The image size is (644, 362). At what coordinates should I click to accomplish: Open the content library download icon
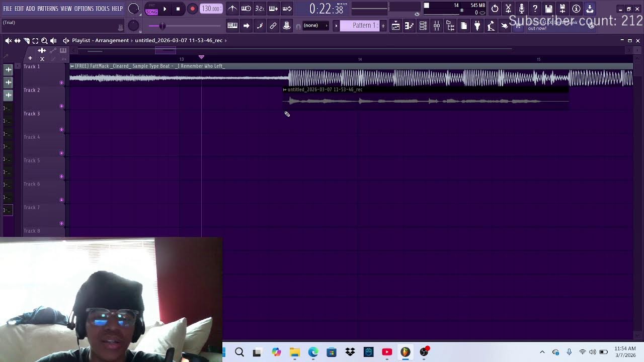coord(590,9)
